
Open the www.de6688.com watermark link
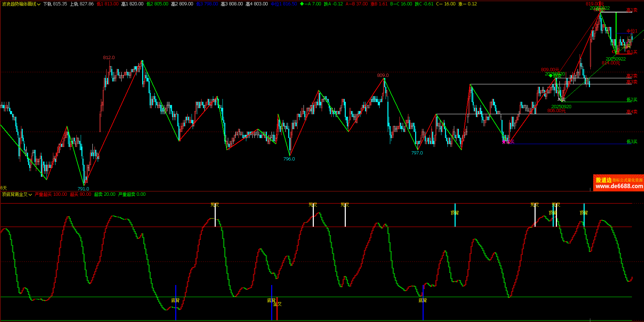(619, 186)
